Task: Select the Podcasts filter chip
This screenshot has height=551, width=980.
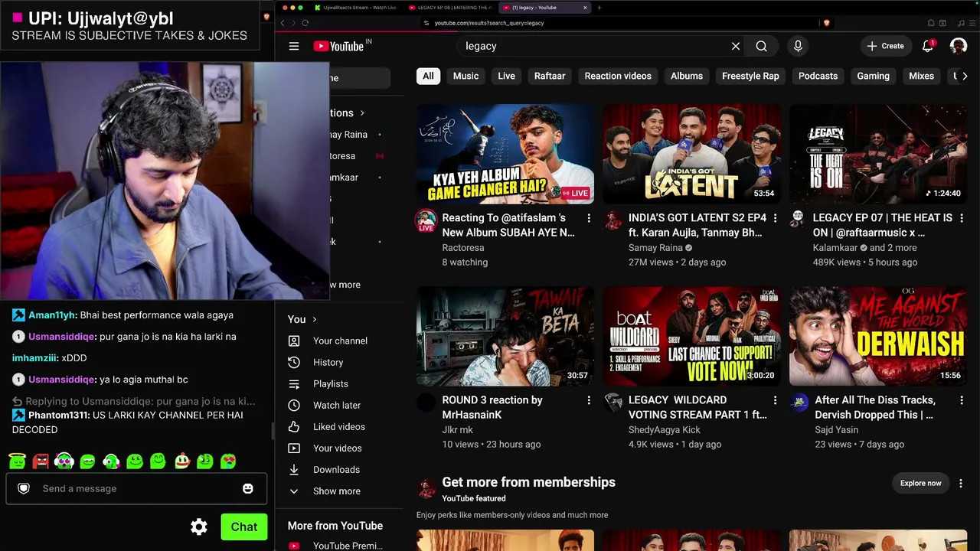Action: (818, 76)
